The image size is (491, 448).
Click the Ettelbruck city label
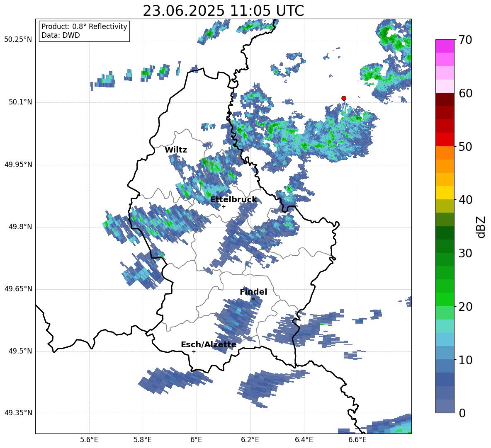click(233, 200)
